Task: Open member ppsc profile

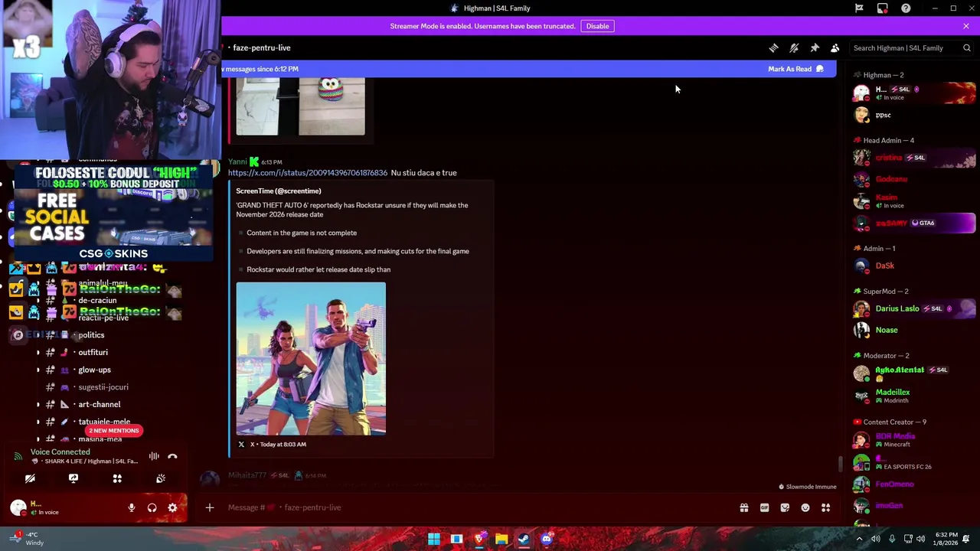Action: pos(914,115)
